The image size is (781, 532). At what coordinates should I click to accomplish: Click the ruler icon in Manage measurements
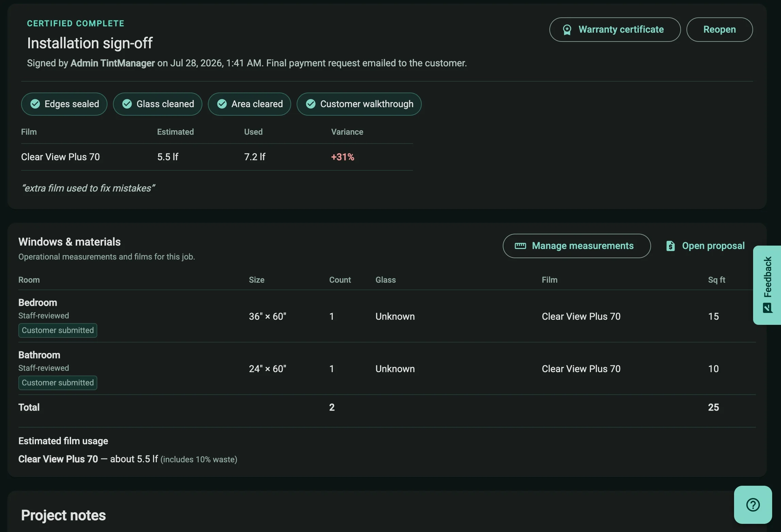(520, 246)
